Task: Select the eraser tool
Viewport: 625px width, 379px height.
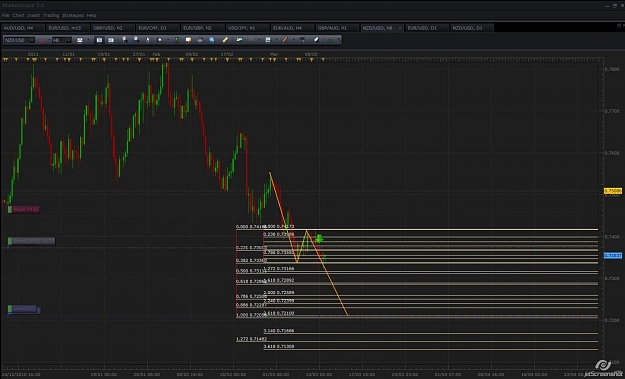Action: coord(316,40)
